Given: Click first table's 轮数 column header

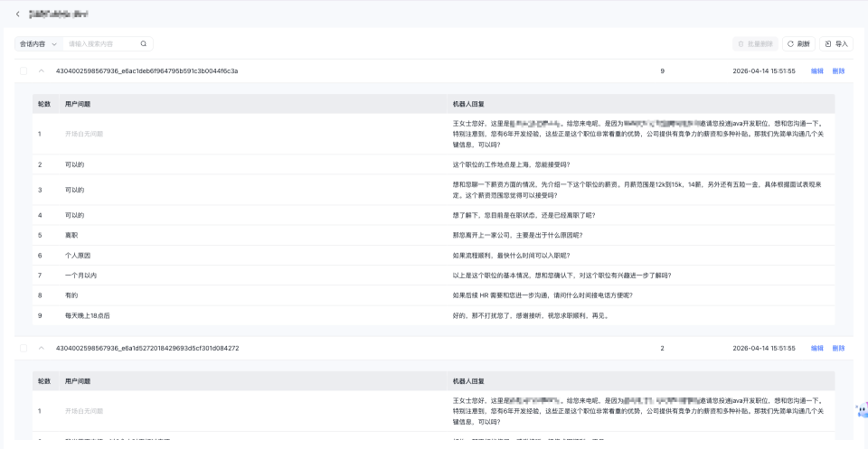Looking at the screenshot, I should (x=44, y=103).
